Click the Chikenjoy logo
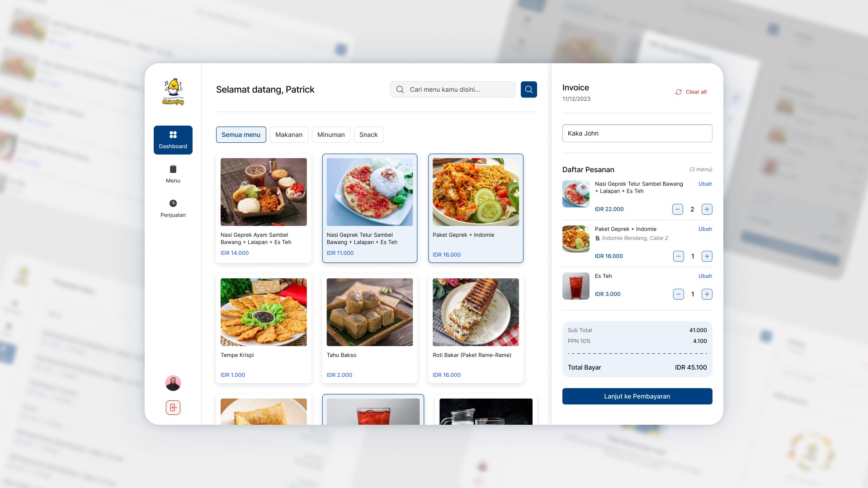868x488 pixels. click(173, 92)
